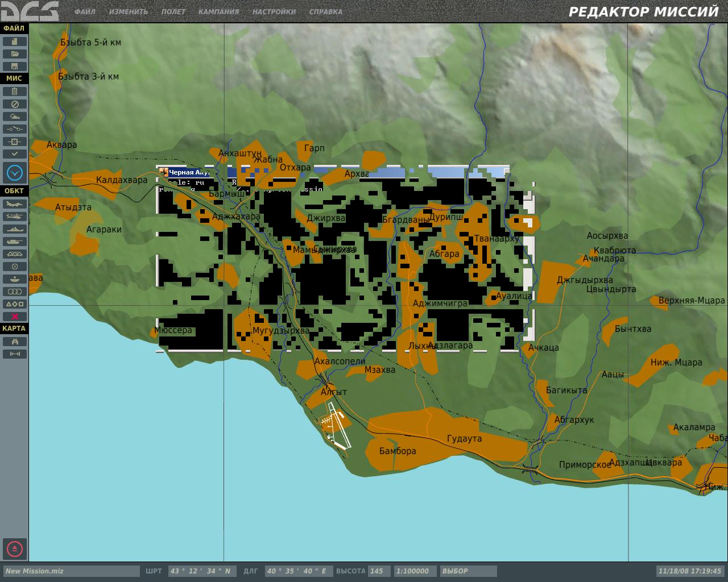Click the Гудаута town label on map
The width and height of the screenshot is (728, 582).
464,439
